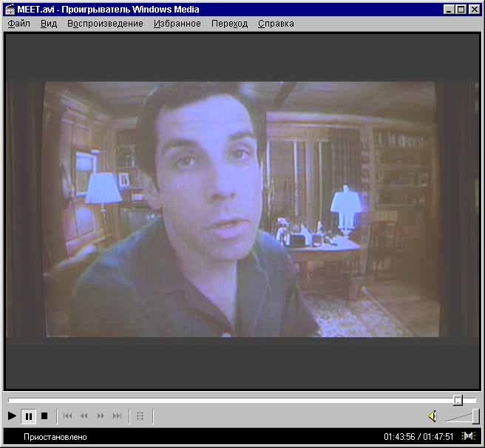This screenshot has width=485, height=448.
Task: Click the video display area
Action: tap(243, 211)
